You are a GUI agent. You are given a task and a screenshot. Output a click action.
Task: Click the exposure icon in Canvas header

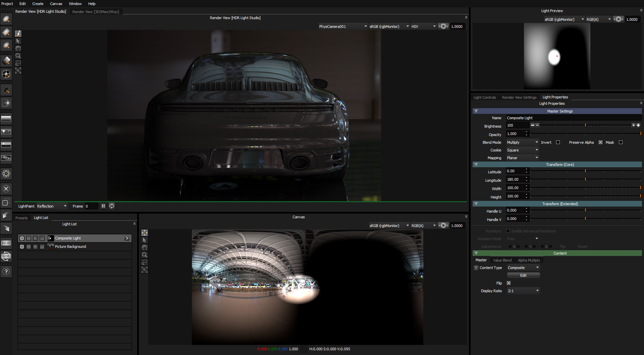tap(443, 225)
